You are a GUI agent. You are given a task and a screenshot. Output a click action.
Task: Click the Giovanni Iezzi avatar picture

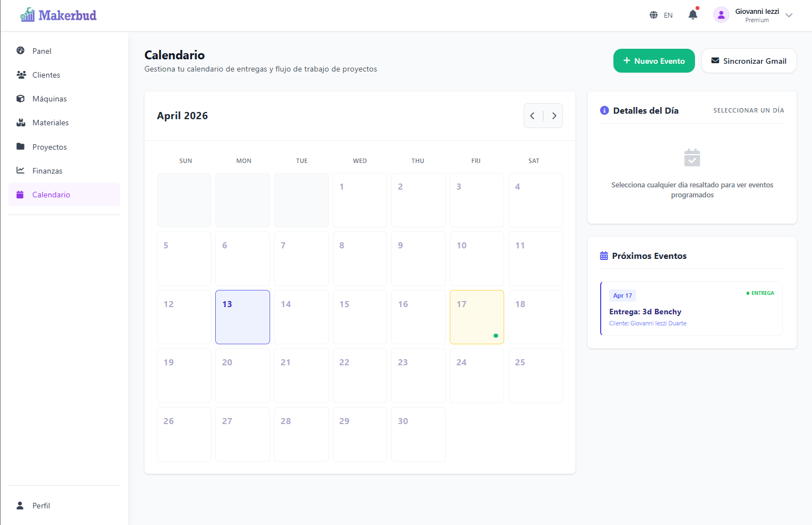721,14
